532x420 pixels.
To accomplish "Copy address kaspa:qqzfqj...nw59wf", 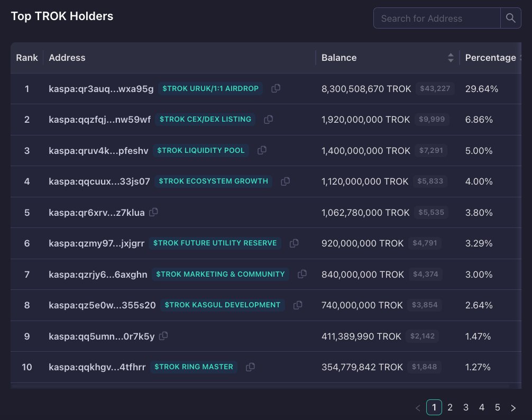I will coord(268,120).
